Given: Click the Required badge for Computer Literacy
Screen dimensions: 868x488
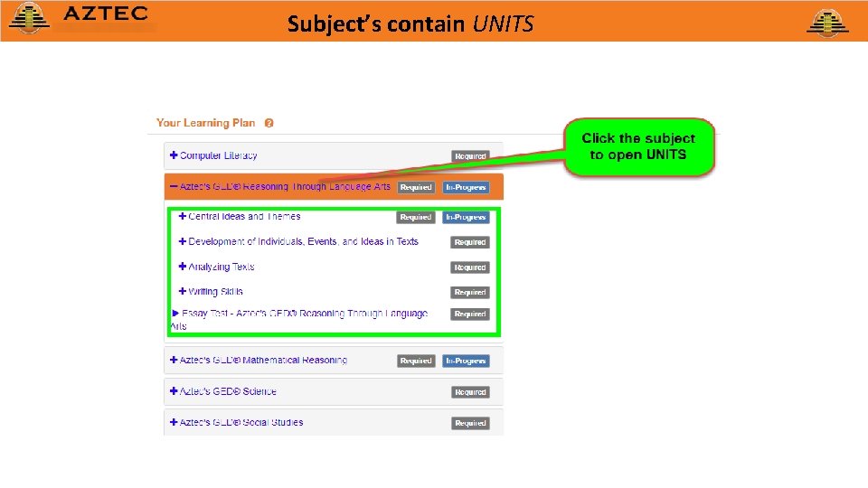Looking at the screenshot, I should click(x=470, y=156).
